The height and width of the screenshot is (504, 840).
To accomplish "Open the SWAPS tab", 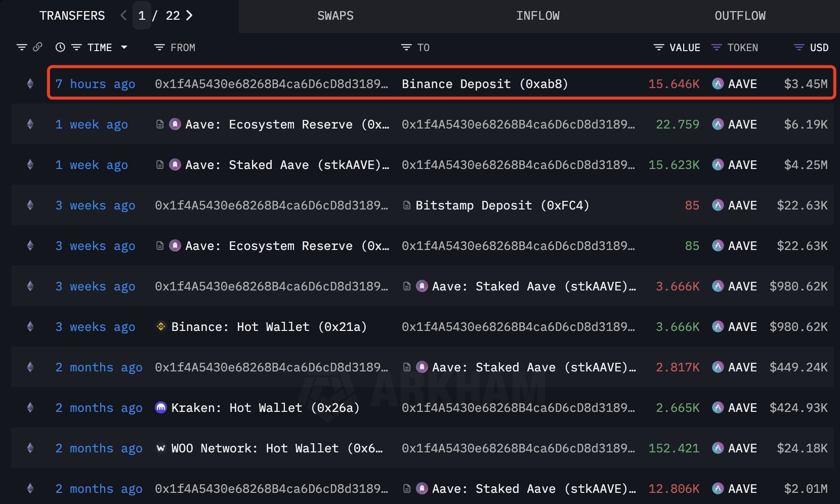I will click(x=335, y=16).
